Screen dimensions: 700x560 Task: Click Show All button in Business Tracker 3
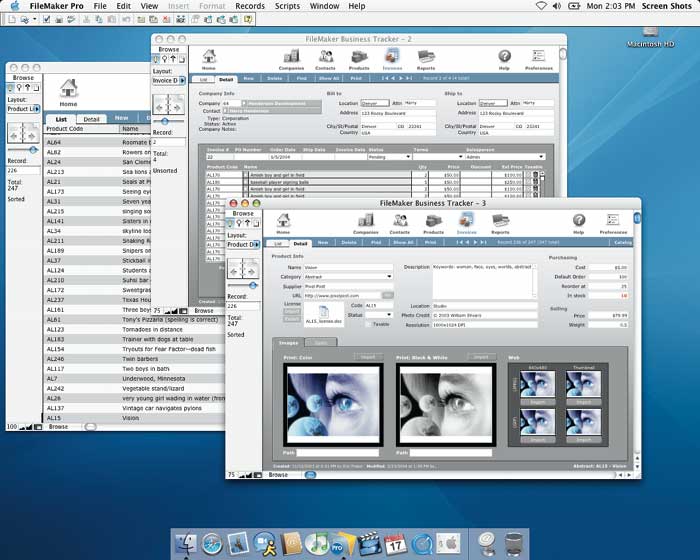point(404,242)
